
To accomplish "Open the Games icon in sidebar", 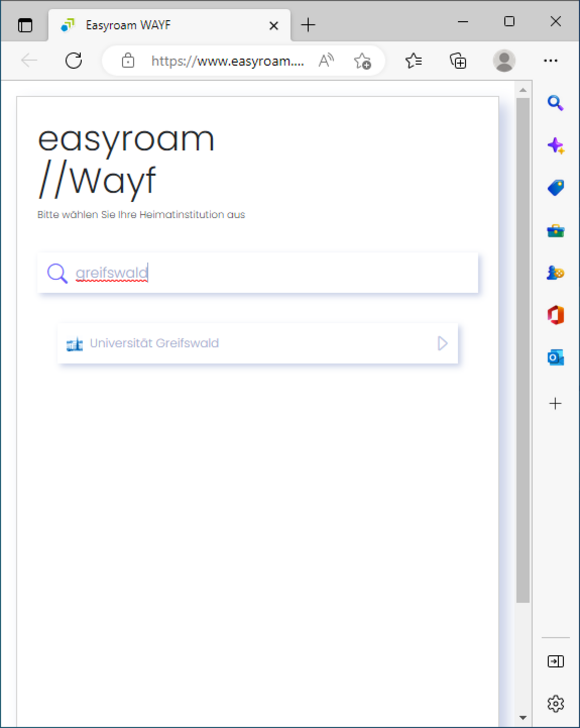I will pyautogui.click(x=555, y=273).
